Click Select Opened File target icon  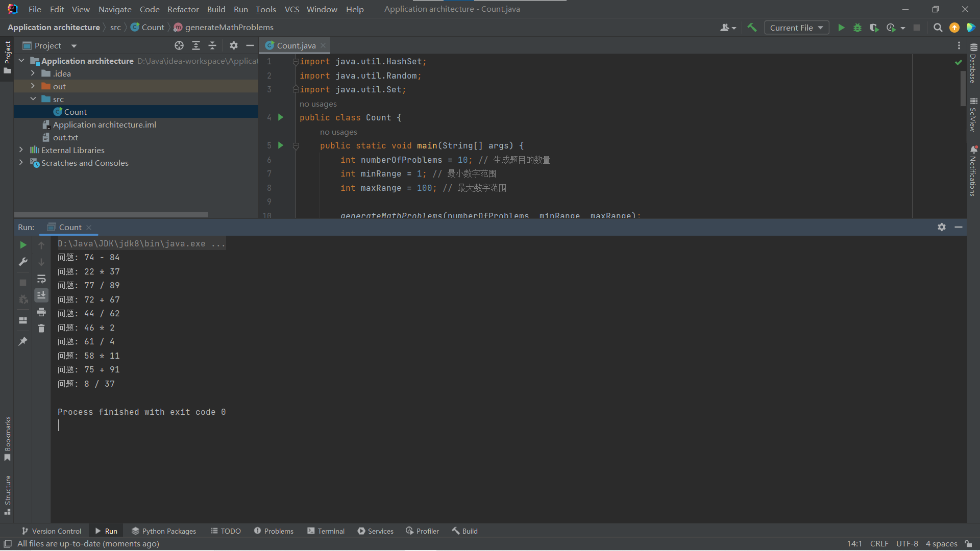(179, 45)
